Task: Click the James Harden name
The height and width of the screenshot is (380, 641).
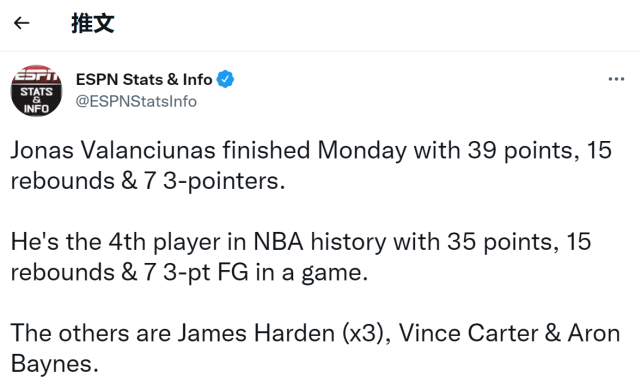Action: pos(256,333)
